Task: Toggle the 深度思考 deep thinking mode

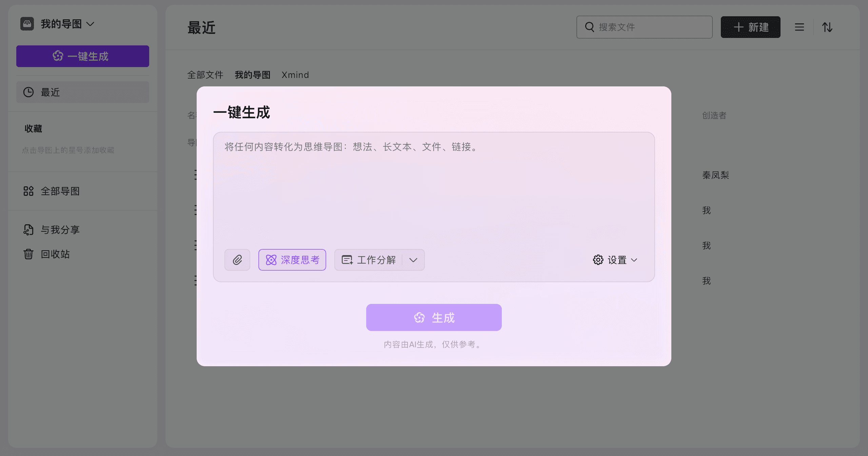Action: pos(292,260)
